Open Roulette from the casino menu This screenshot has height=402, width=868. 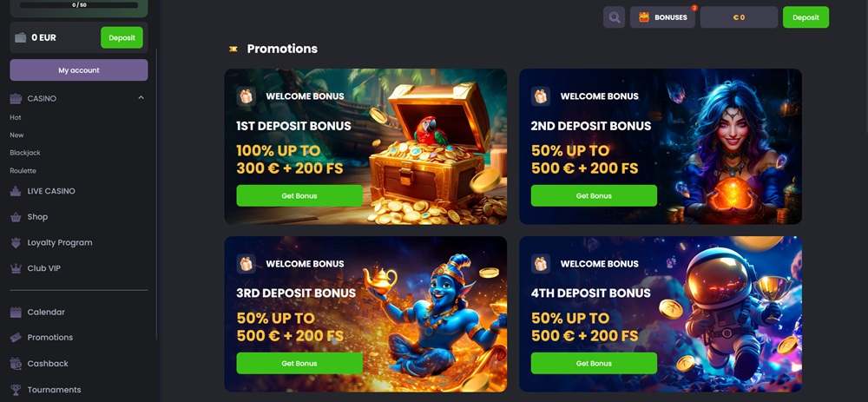click(23, 171)
